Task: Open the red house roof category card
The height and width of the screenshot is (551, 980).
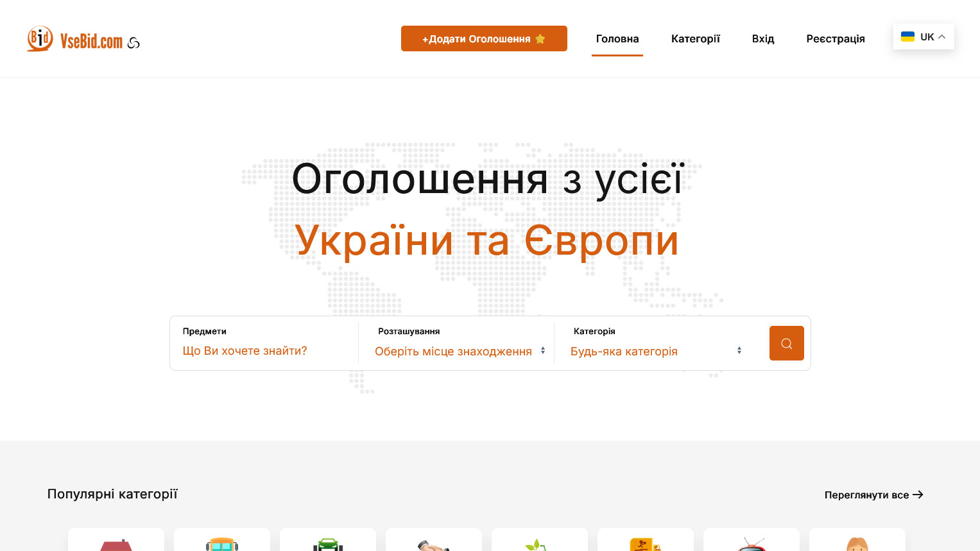Action: tap(116, 539)
